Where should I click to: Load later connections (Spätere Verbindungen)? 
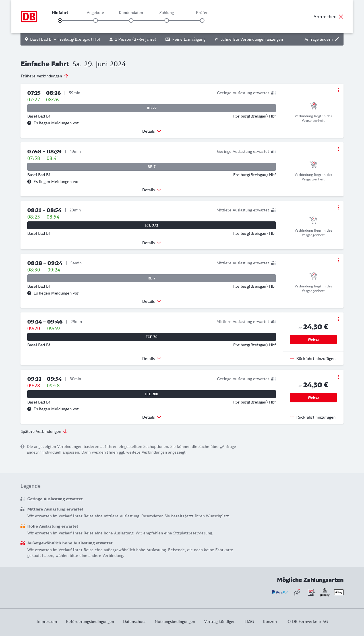tap(44, 431)
